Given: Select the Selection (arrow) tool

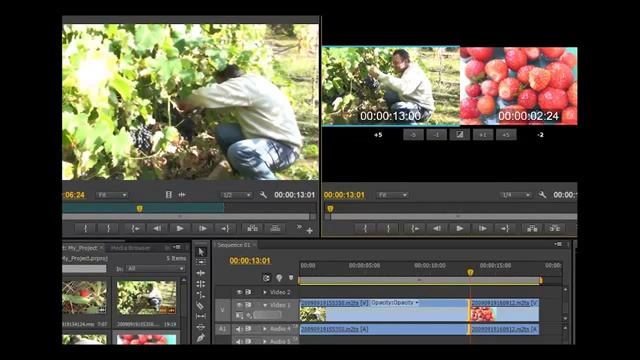Looking at the screenshot, I should click(x=200, y=252).
